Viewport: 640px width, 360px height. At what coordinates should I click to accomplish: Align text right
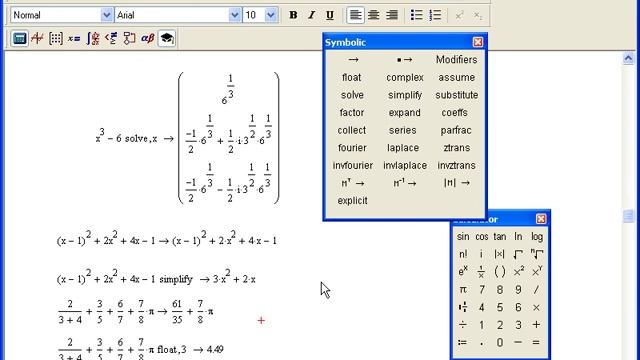(392, 15)
